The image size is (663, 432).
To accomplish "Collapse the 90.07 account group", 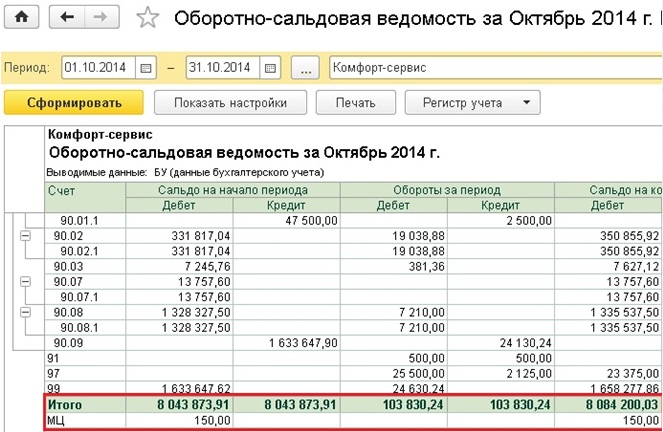I will click(25, 282).
